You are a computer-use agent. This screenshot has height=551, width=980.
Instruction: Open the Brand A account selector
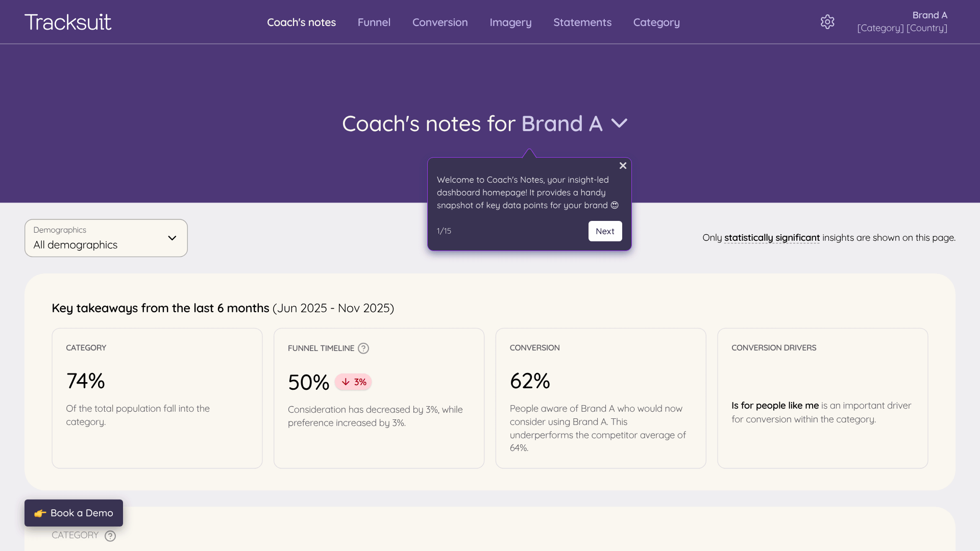[x=902, y=21]
